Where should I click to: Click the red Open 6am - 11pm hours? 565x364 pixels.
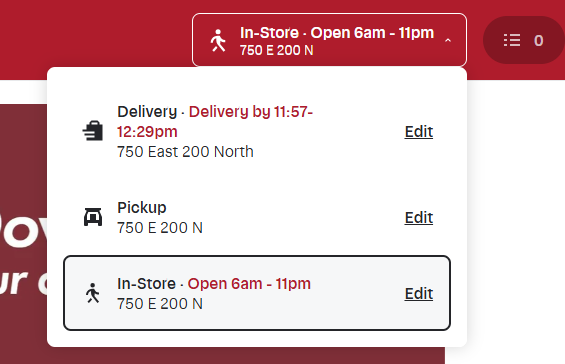coord(249,284)
